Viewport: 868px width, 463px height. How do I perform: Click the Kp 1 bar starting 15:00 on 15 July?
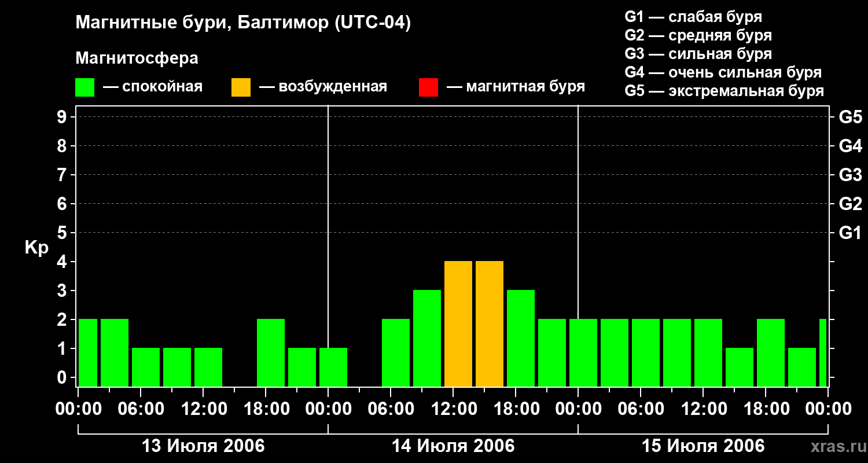pyautogui.click(x=740, y=368)
